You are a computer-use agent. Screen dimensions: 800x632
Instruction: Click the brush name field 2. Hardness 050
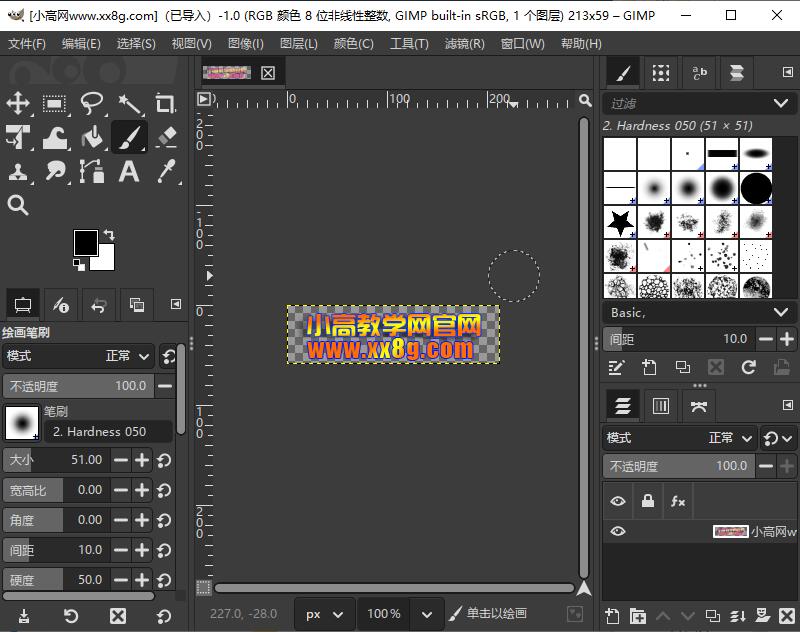tap(108, 432)
